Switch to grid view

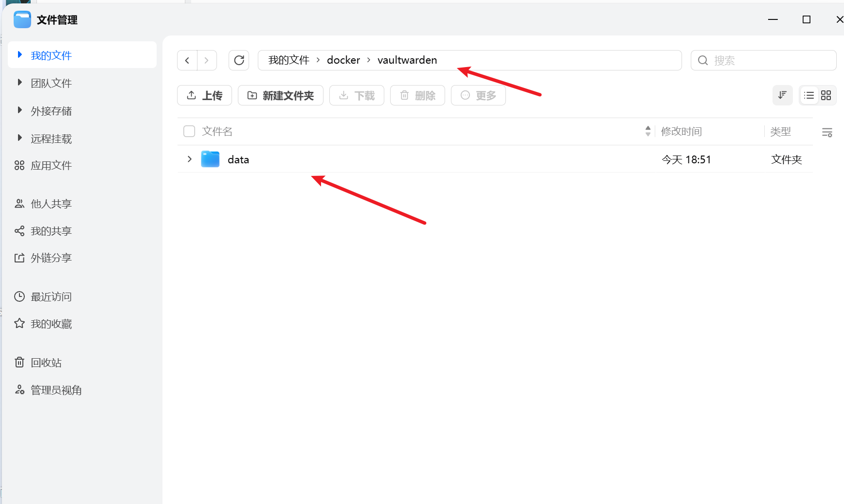(x=826, y=95)
